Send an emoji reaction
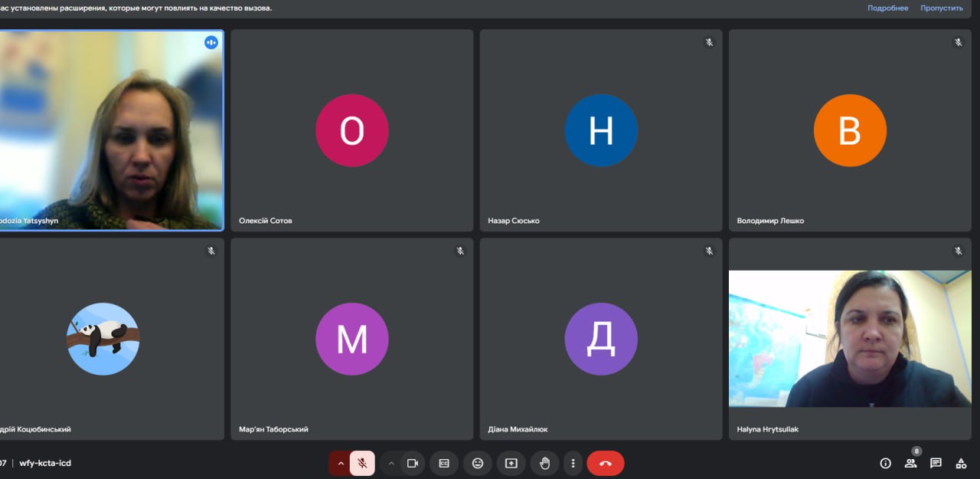Screen dimensions: 980x479 478,463
